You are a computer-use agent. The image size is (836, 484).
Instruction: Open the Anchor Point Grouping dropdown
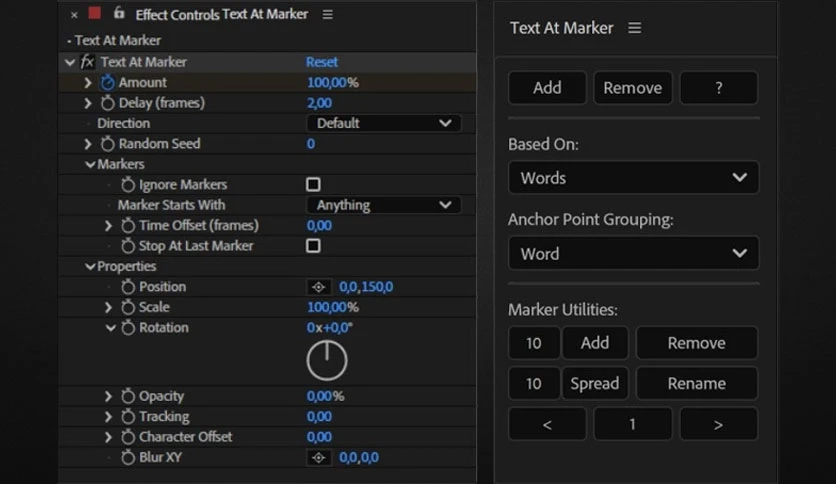633,253
